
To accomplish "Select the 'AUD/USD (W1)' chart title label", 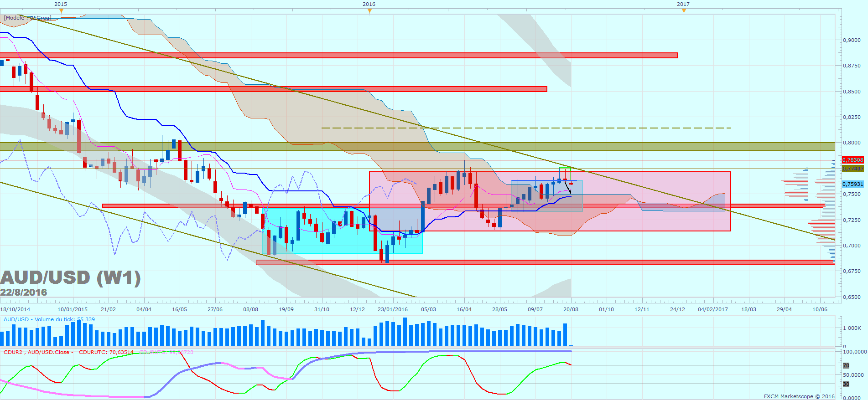I will (x=71, y=277).
